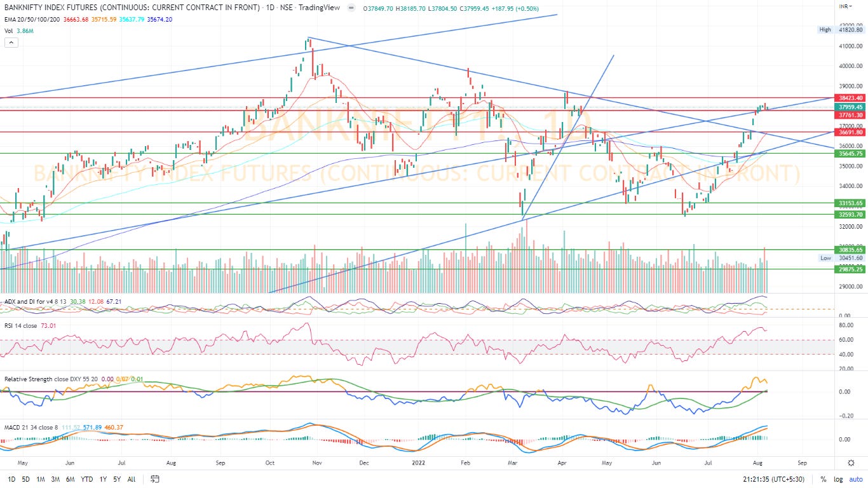Click the current price label 37959.45
Screen dimensions: 868x488
[x=850, y=107]
